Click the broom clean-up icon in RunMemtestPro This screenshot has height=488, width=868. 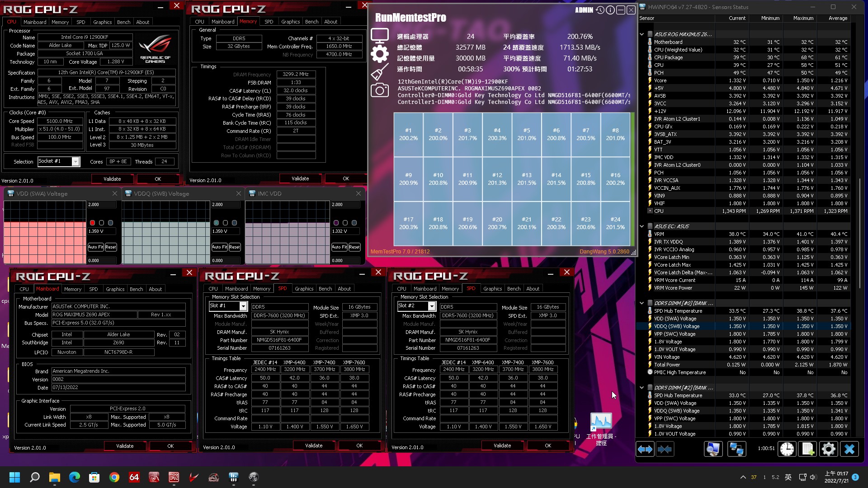379,72
